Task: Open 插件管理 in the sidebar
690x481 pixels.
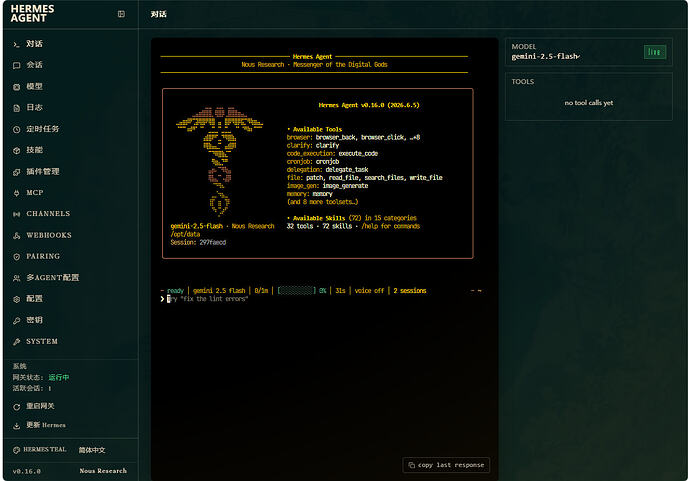Action: point(70,172)
